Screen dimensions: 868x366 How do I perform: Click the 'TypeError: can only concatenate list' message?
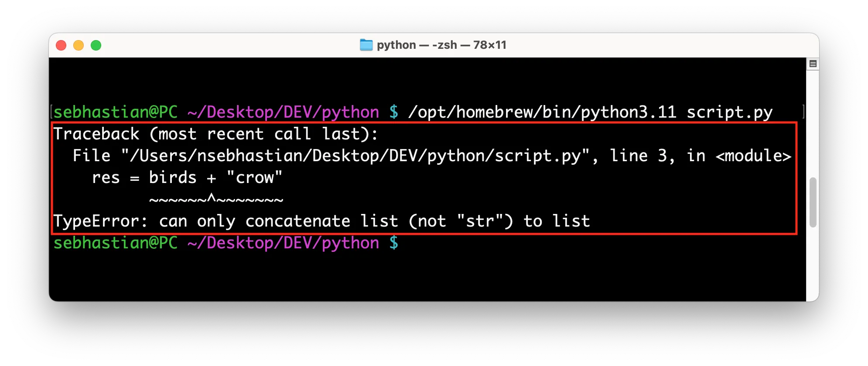point(226,221)
